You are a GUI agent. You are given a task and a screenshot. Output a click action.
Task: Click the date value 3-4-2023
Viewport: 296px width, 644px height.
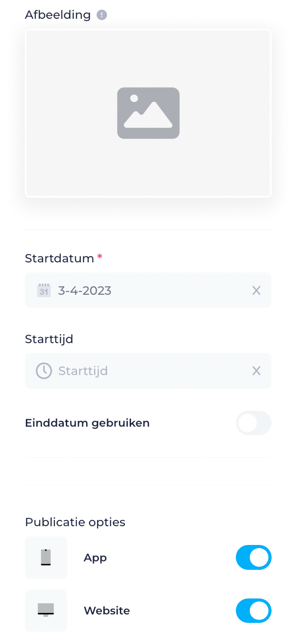85,290
